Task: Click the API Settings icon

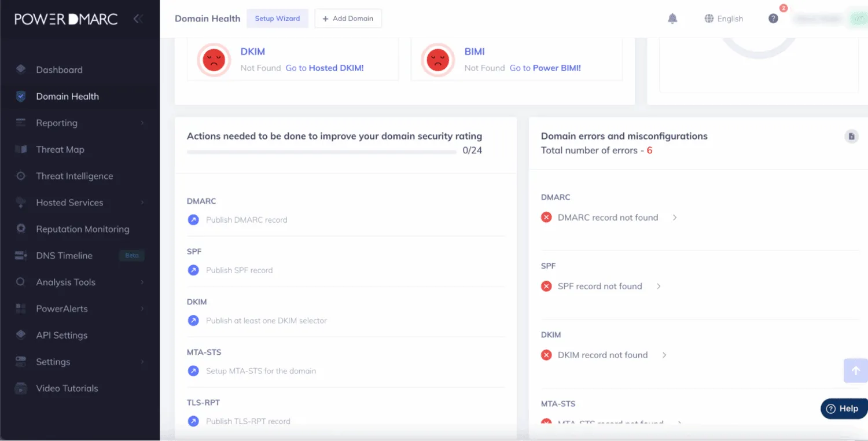Action: [21, 335]
